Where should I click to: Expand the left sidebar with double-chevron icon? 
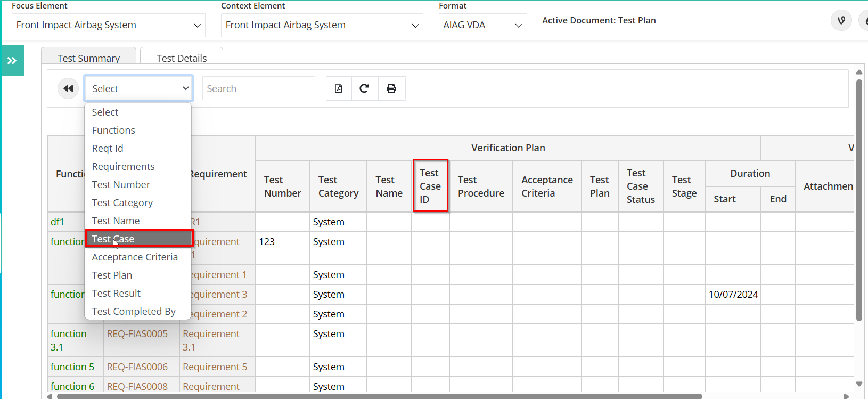click(x=12, y=61)
